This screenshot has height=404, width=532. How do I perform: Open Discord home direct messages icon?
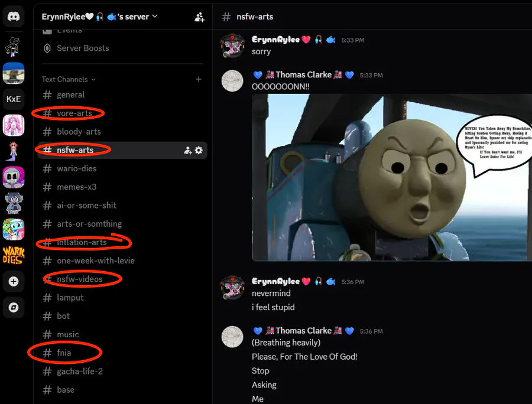click(x=14, y=17)
